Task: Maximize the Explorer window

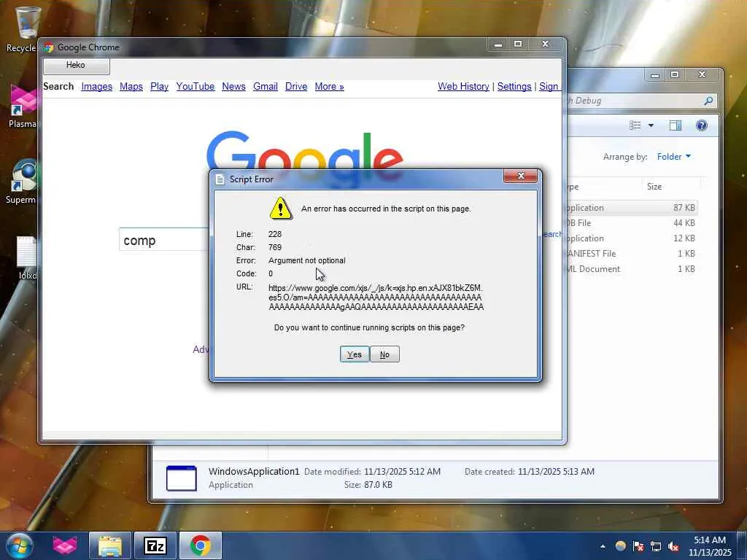Action: point(675,75)
